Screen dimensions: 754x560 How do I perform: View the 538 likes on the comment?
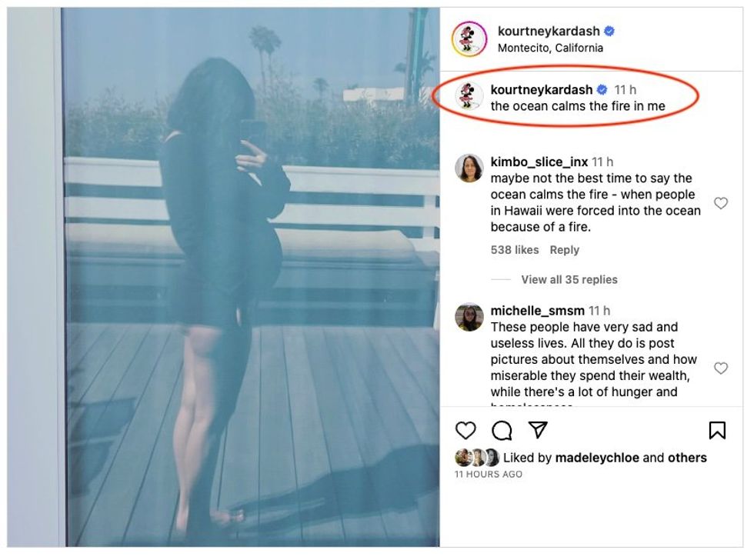tap(514, 250)
